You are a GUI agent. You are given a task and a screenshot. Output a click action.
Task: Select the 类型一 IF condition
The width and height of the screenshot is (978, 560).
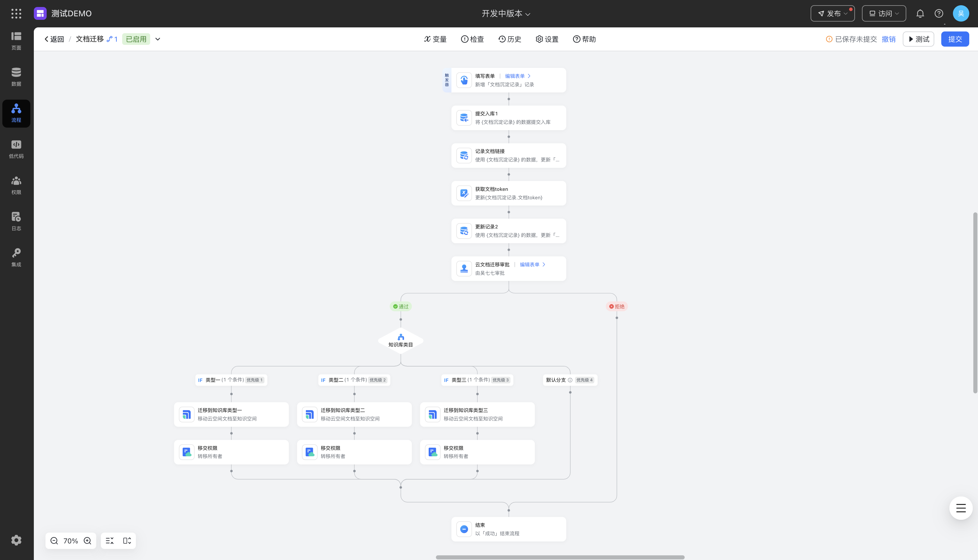tap(231, 380)
